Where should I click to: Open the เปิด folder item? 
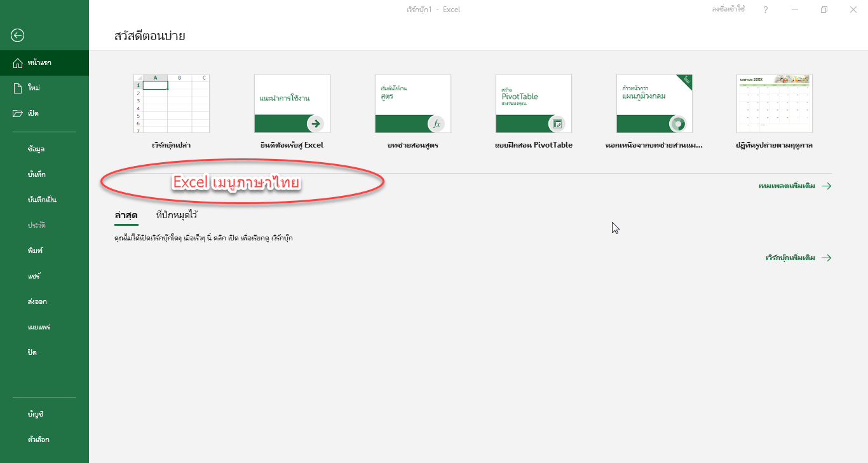44,113
